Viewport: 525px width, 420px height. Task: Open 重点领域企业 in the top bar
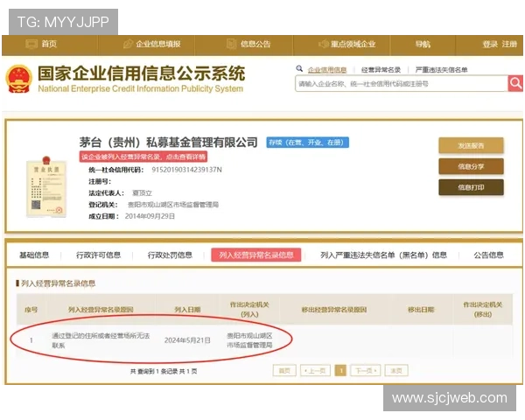click(353, 44)
